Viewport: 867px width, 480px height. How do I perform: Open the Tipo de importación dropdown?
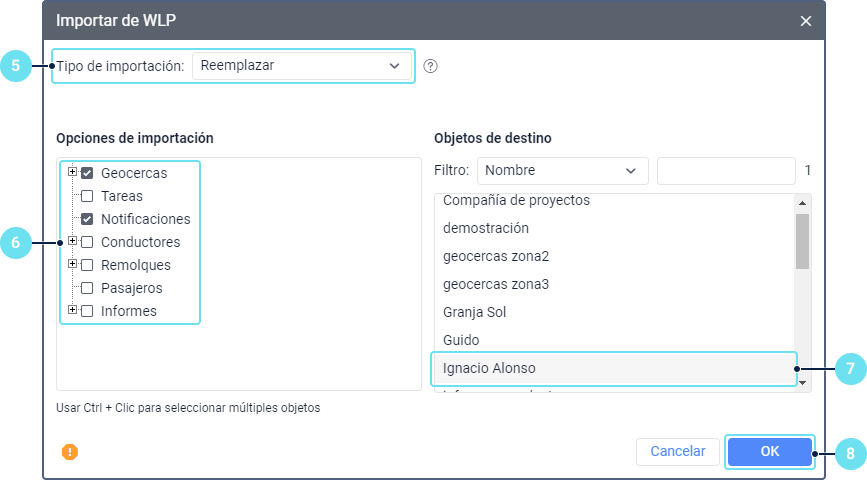[301, 66]
